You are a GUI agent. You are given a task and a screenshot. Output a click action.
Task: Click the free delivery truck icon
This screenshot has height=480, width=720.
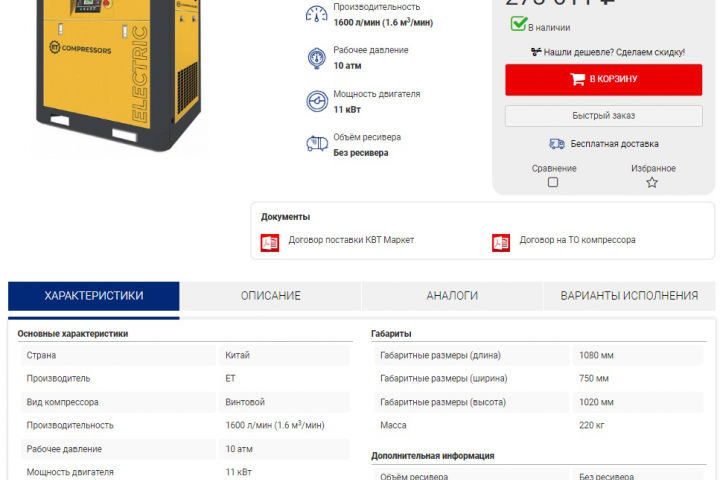pos(557,144)
